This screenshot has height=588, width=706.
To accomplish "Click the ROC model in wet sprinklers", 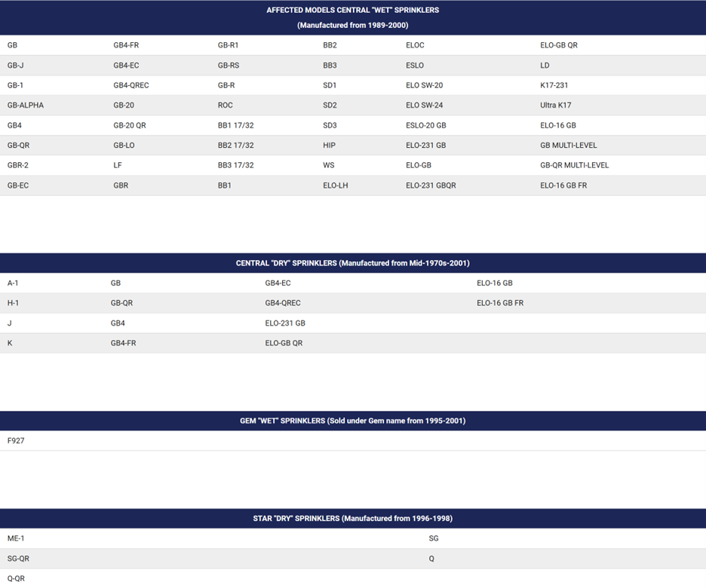I will 226,106.
